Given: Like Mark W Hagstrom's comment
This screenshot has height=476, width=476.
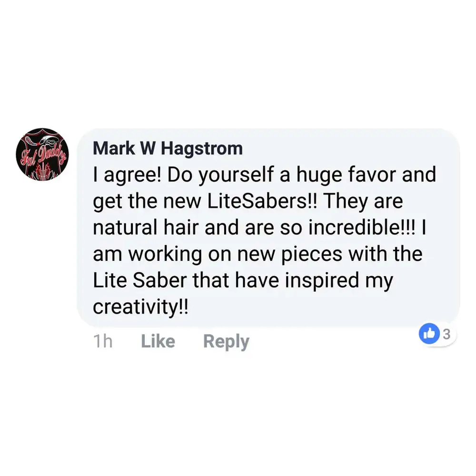Looking at the screenshot, I should [158, 341].
